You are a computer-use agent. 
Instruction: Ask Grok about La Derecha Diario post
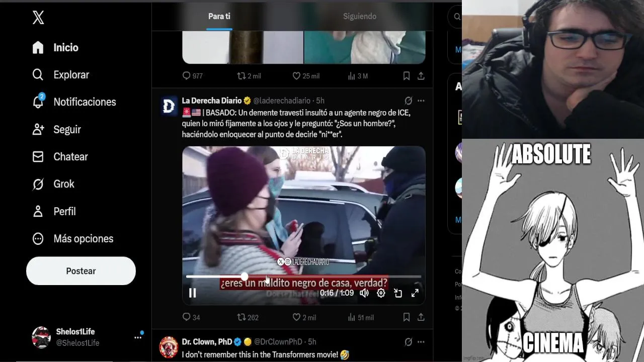409,101
